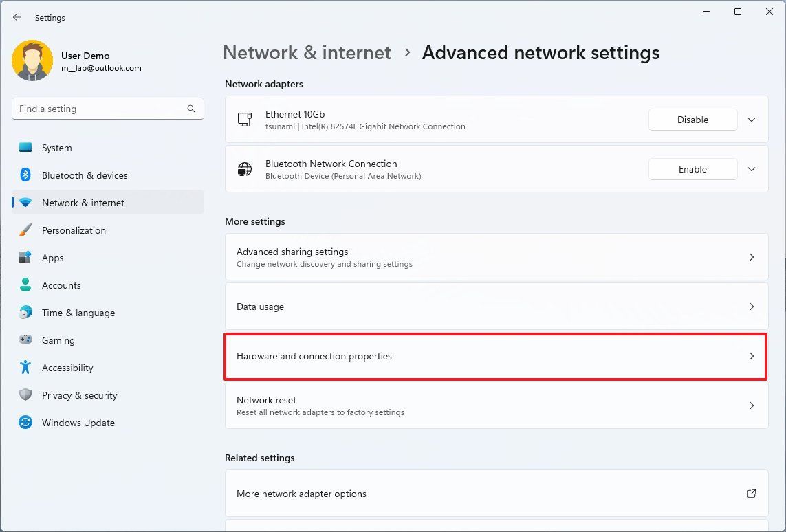This screenshot has width=786, height=532.
Task: Click the Accounts person icon
Action: click(25, 285)
